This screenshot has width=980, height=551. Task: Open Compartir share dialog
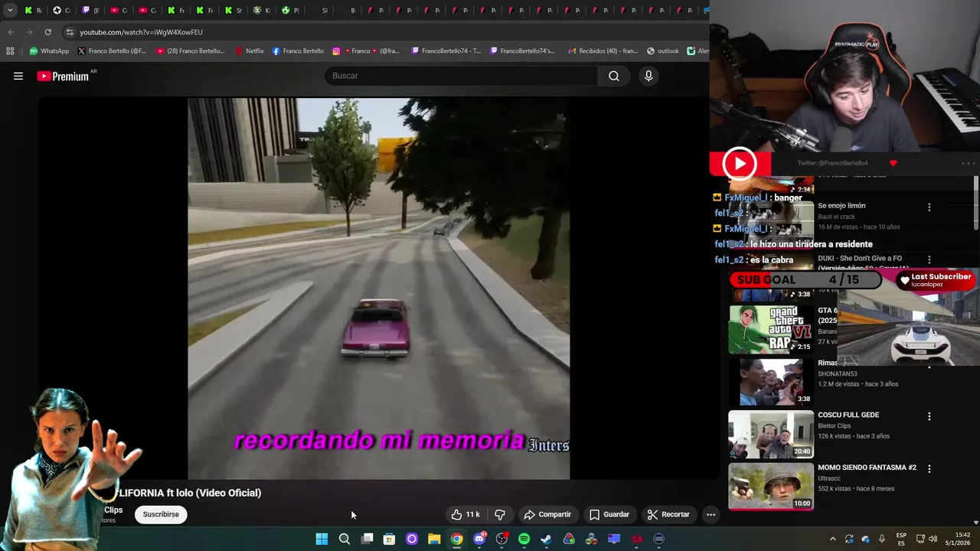547,514
